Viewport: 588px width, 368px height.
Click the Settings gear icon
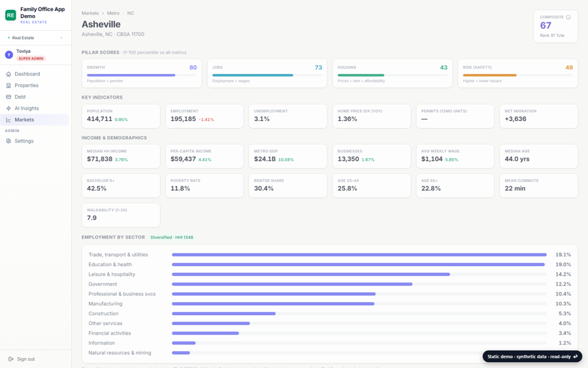point(8,141)
